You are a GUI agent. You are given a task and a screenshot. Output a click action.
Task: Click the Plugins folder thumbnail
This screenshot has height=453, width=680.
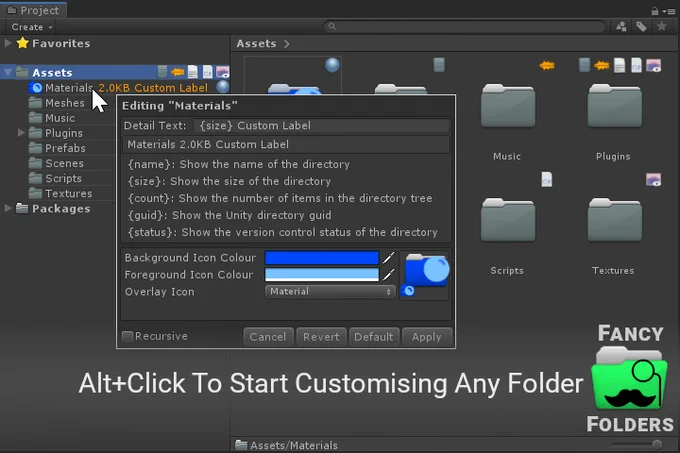pos(615,107)
